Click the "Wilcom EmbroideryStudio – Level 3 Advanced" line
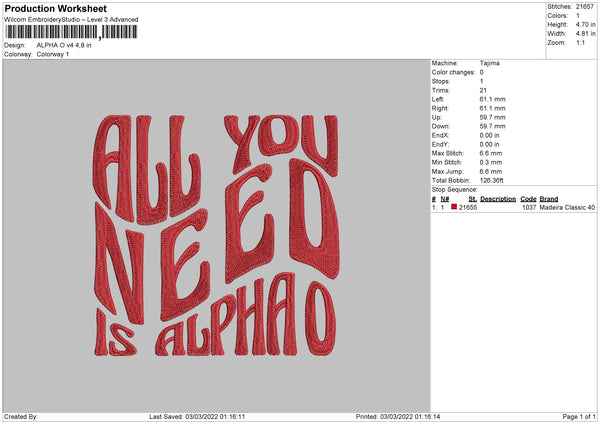Image resolution: width=600 pixels, height=424 pixels. [71, 20]
